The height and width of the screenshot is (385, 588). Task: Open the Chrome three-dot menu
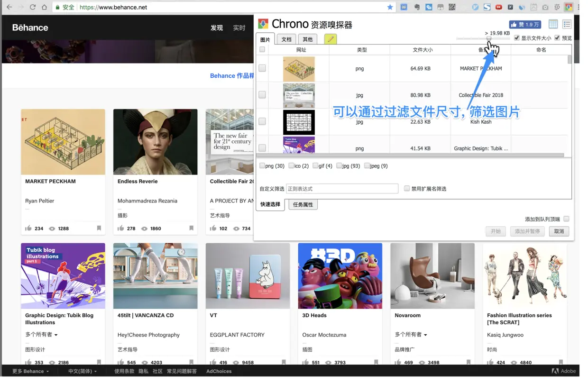[579, 7]
